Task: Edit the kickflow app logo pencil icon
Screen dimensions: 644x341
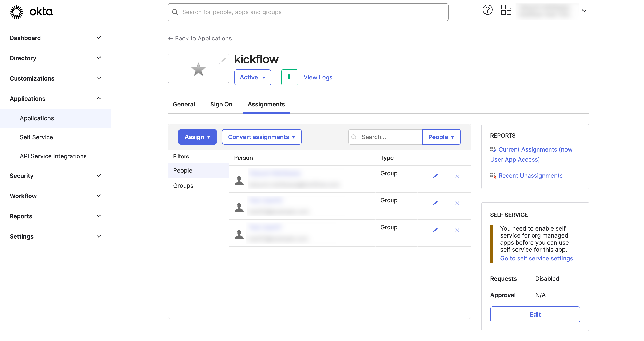Action: 224,59
